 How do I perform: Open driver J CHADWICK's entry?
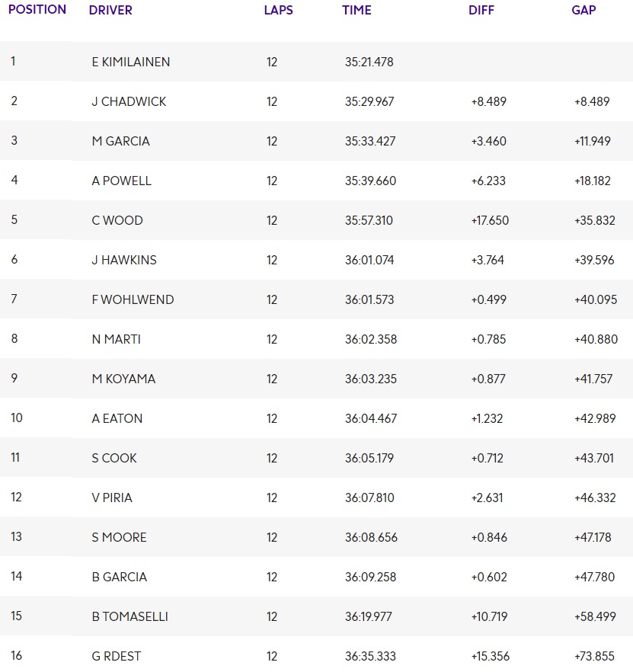pos(129,101)
